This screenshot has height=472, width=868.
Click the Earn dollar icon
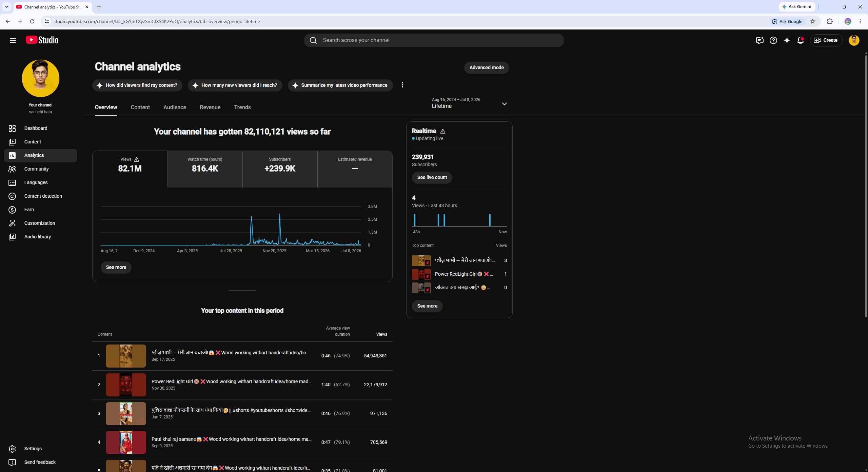tap(12, 210)
